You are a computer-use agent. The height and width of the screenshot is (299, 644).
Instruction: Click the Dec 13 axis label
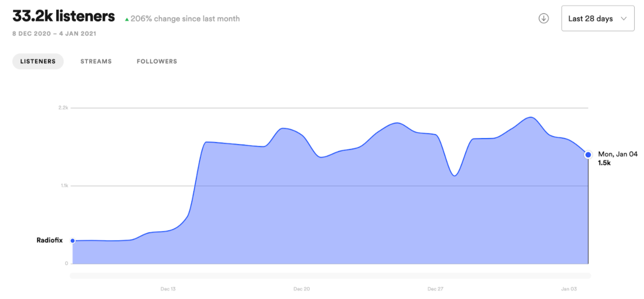point(168,289)
